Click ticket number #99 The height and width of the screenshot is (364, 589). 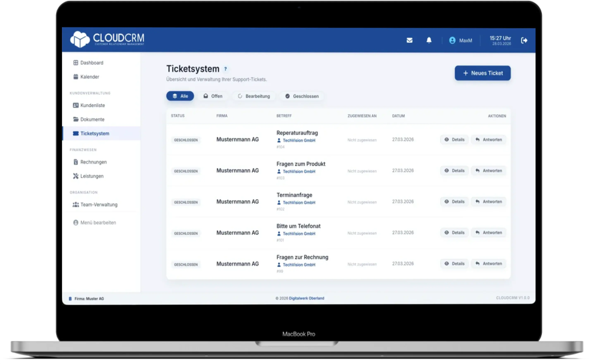280,271
